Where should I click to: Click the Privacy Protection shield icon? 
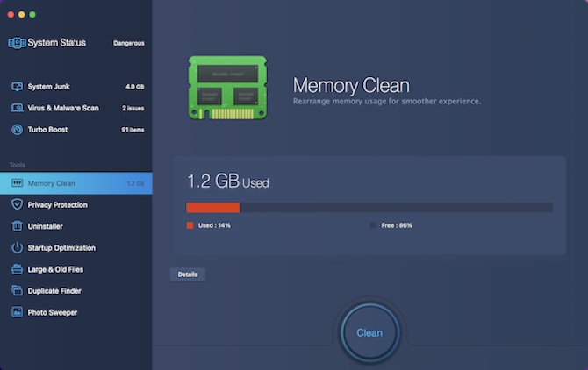(x=17, y=204)
